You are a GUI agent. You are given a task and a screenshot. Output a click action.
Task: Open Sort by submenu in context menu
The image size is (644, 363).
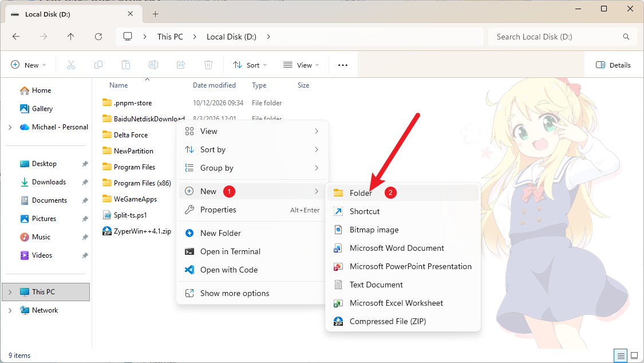tap(252, 149)
